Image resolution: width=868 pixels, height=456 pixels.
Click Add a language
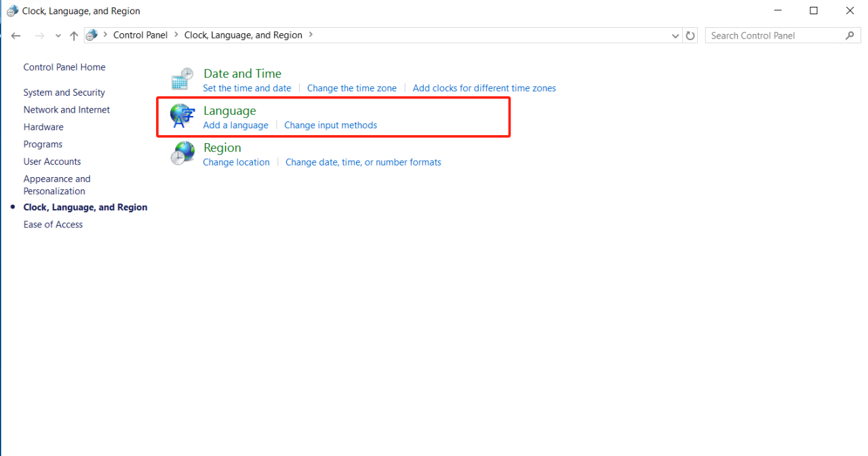click(235, 125)
